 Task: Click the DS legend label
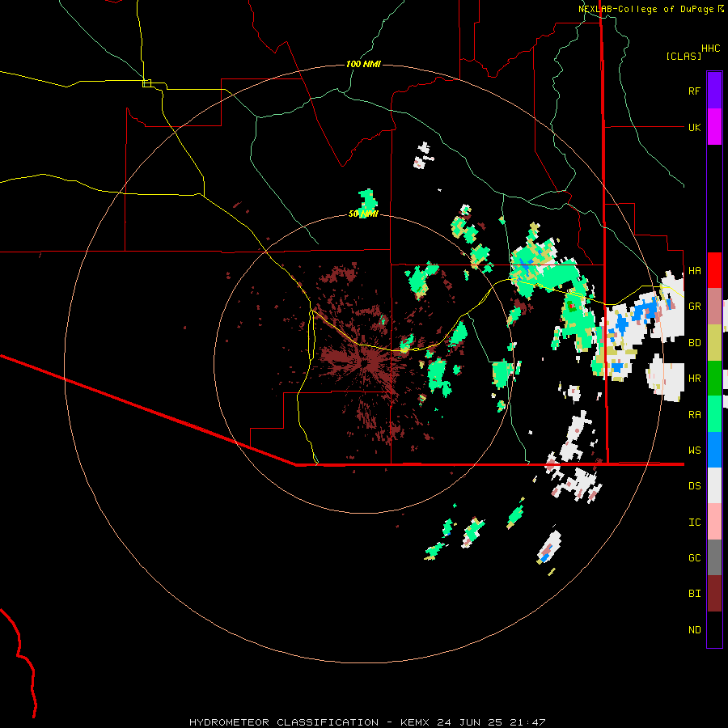click(695, 485)
